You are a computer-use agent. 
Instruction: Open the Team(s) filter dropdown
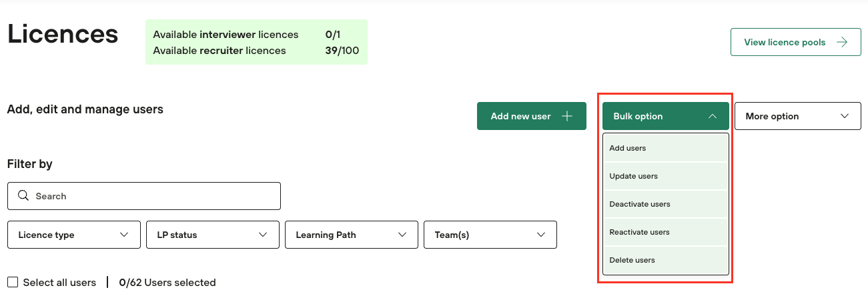click(x=490, y=235)
